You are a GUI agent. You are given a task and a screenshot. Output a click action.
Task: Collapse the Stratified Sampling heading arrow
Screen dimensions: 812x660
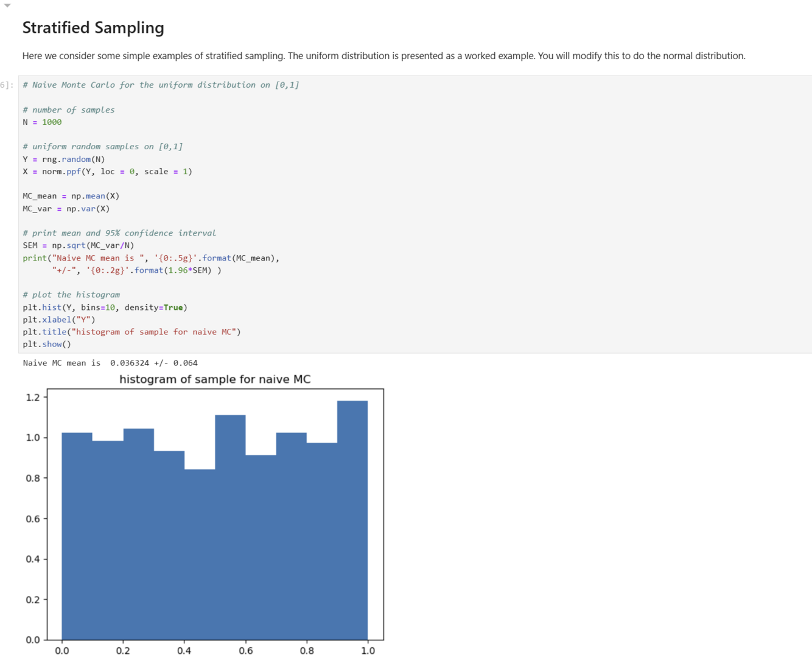click(7, 5)
